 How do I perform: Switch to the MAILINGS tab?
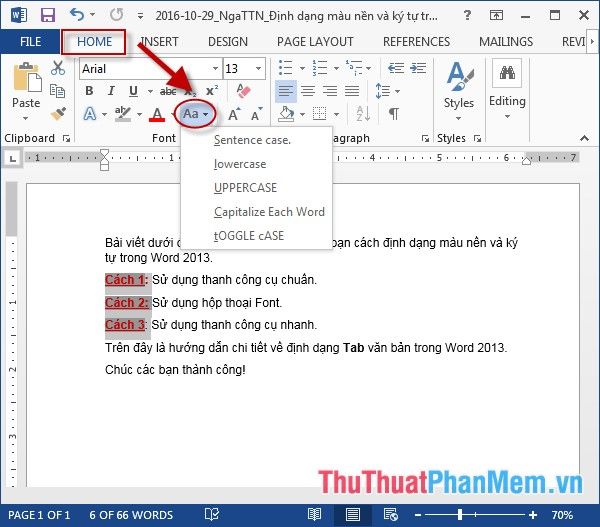(x=506, y=41)
